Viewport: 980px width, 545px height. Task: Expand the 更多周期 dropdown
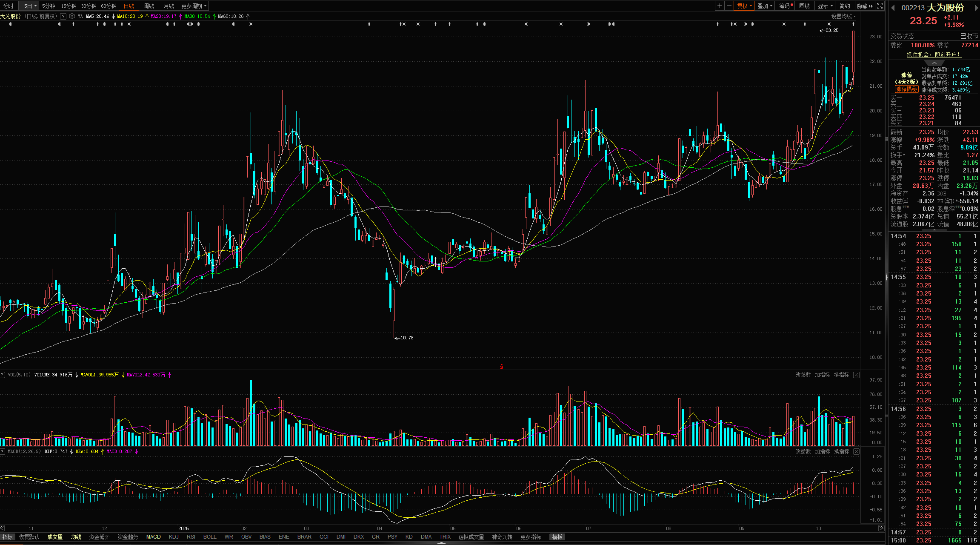point(194,6)
